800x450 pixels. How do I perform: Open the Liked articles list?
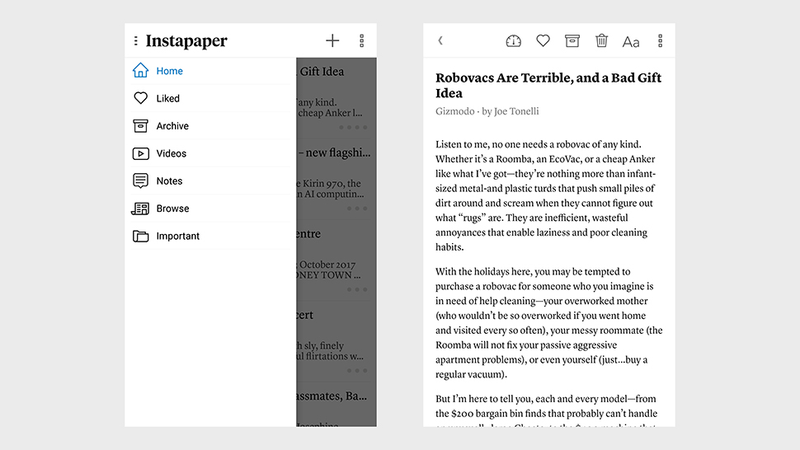click(210, 98)
